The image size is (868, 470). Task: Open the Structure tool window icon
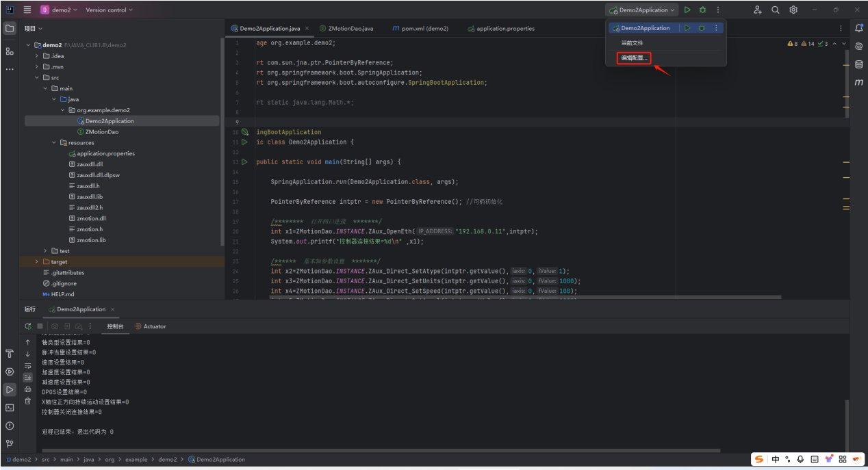tap(10, 51)
